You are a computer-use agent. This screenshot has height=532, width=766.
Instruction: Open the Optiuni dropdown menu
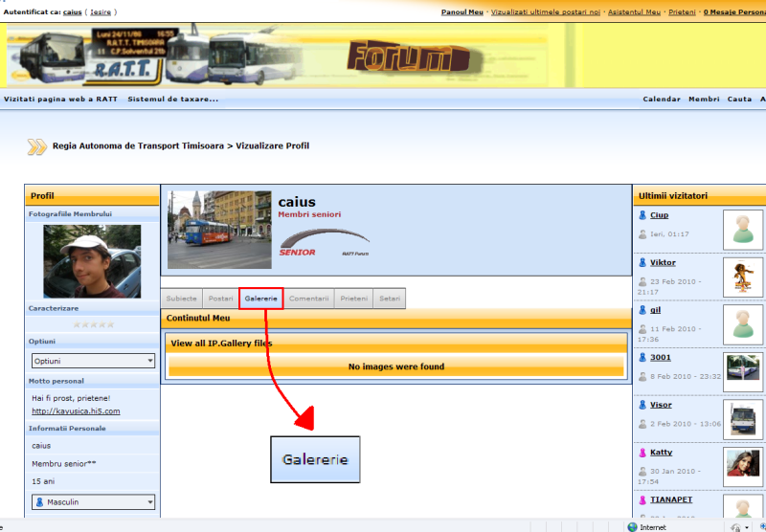[93, 361]
